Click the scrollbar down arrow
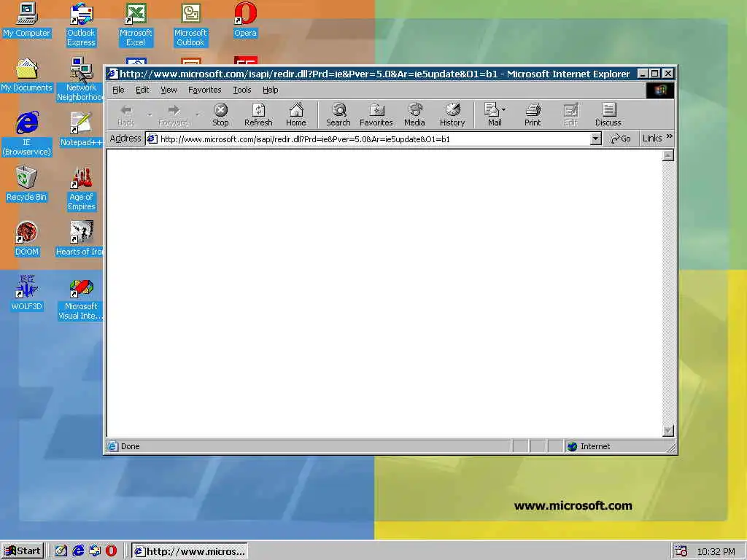Viewport: 747px width, 560px height. click(x=668, y=430)
